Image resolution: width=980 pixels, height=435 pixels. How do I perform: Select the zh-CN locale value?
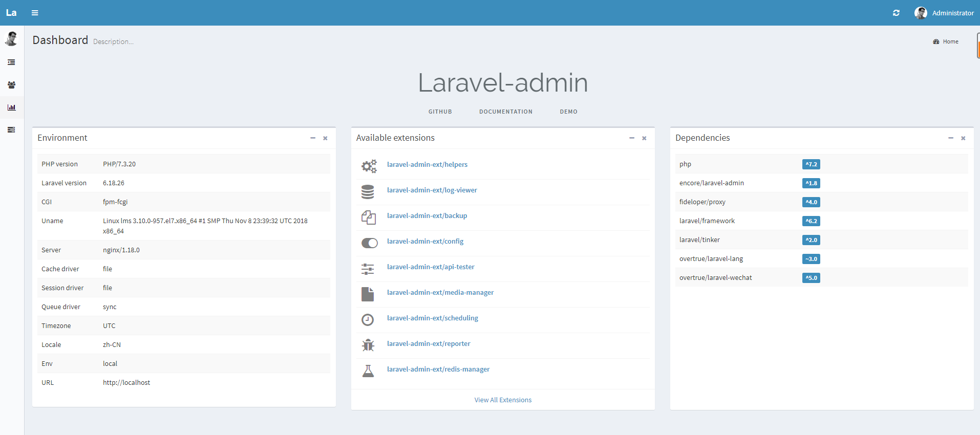coord(112,345)
